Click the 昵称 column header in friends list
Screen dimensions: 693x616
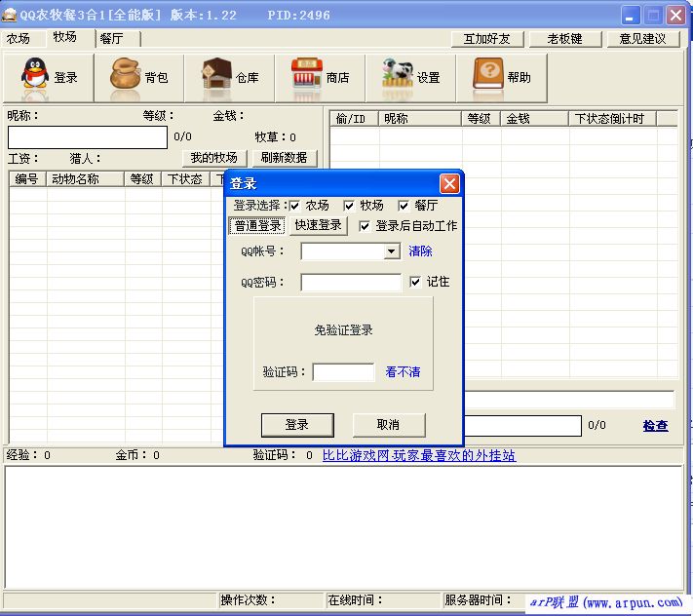point(420,119)
